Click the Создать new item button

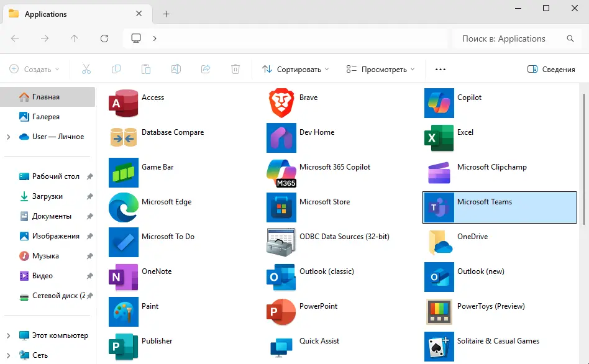(x=35, y=70)
